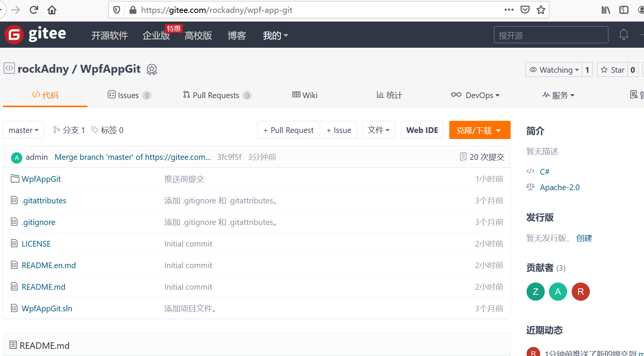644x356 pixels.
Task: View site security lock icon
Action: click(133, 10)
